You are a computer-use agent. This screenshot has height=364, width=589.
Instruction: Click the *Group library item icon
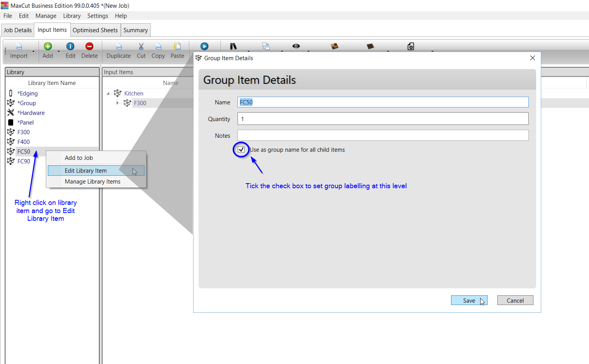click(11, 103)
